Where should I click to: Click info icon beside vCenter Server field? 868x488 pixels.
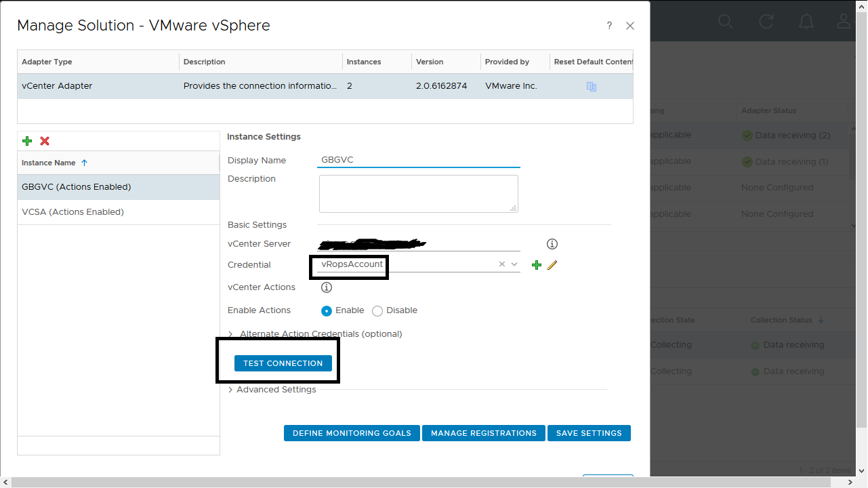tap(552, 244)
